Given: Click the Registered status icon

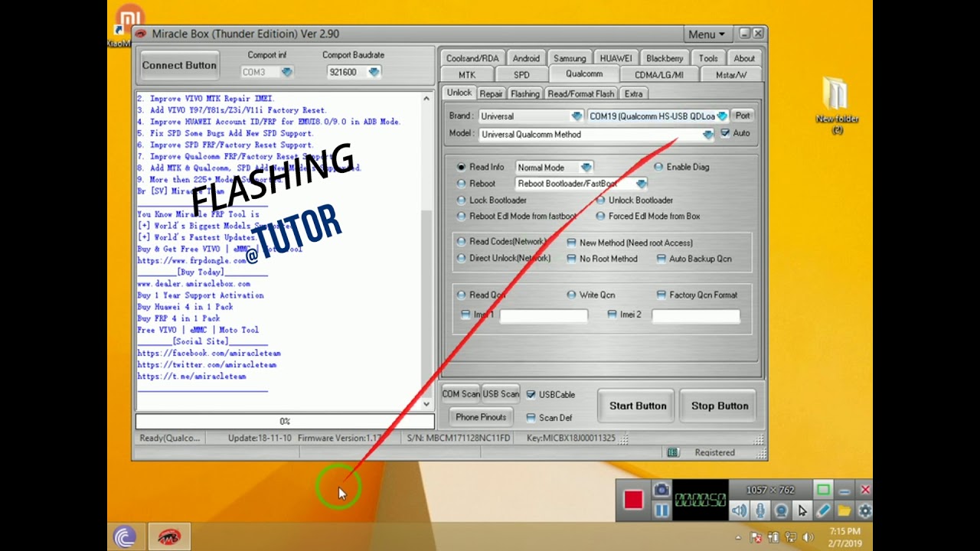Looking at the screenshot, I should pos(673,452).
